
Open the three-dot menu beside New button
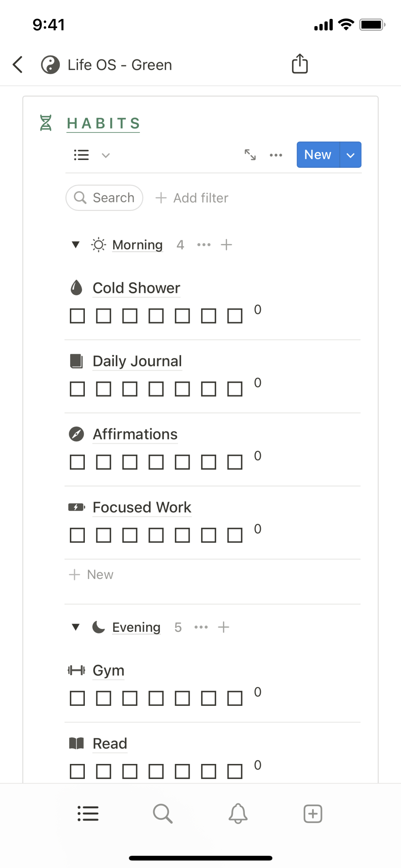coord(276,155)
